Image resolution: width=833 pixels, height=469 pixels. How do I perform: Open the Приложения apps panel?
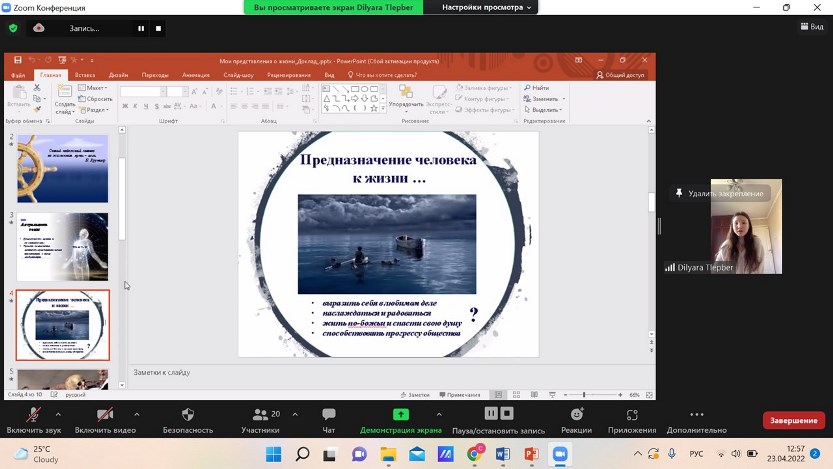tap(632, 420)
